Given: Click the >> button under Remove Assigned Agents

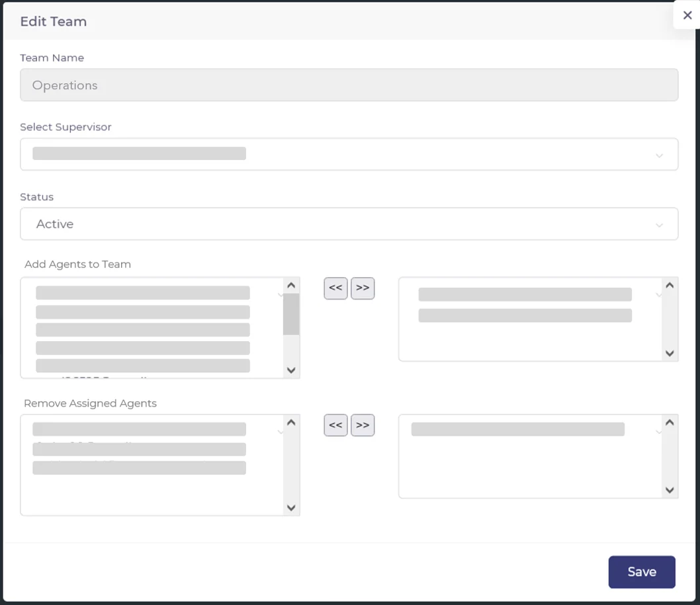Looking at the screenshot, I should (x=363, y=425).
